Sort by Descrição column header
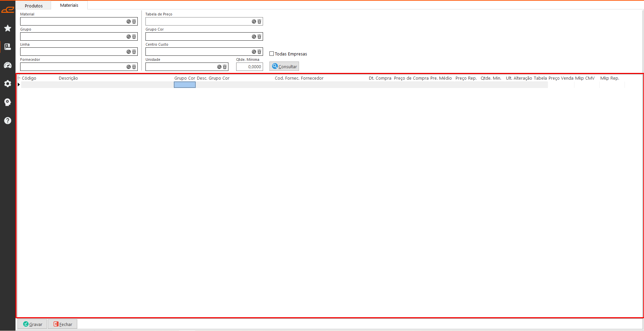 (x=68, y=78)
